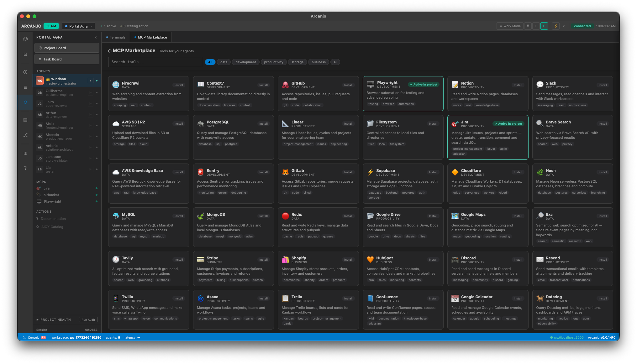Expand the Project Health section
The width and height of the screenshot is (637, 364).
point(37,320)
